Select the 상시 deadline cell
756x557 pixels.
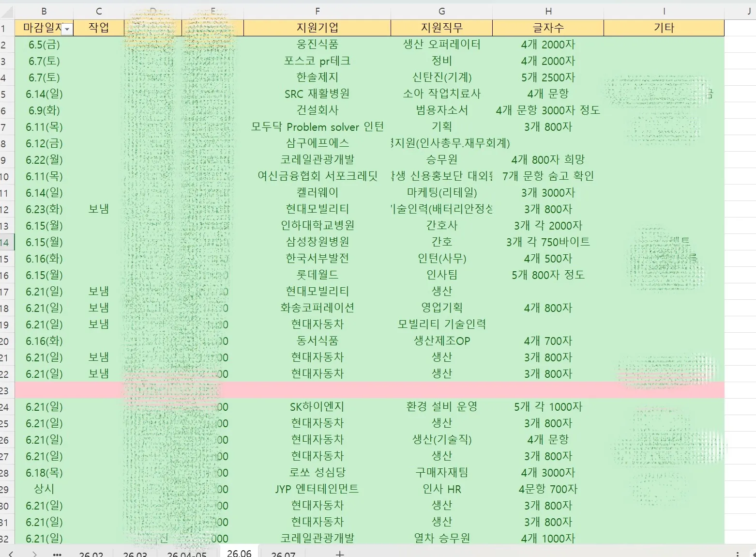(x=44, y=489)
